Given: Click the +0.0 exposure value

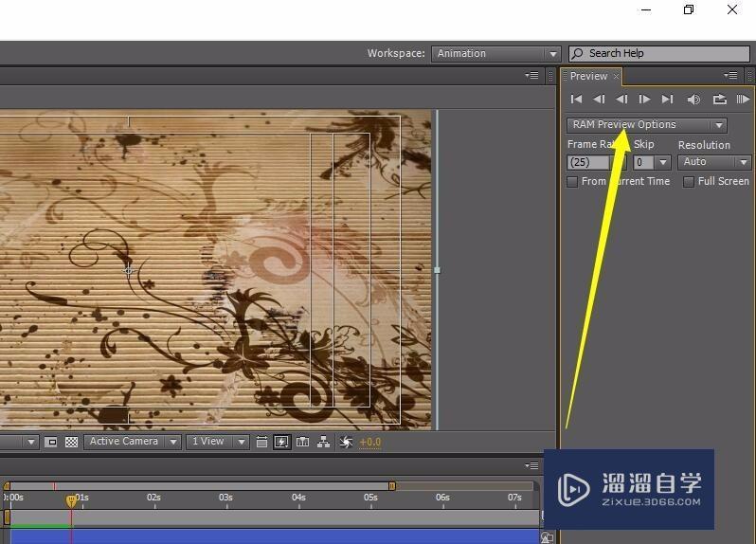Looking at the screenshot, I should pos(370,443).
